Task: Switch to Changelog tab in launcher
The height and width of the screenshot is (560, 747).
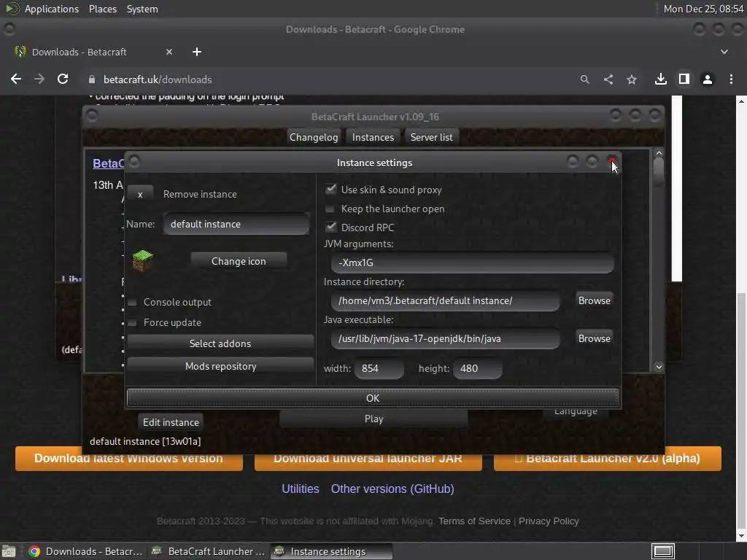Action: point(314,137)
